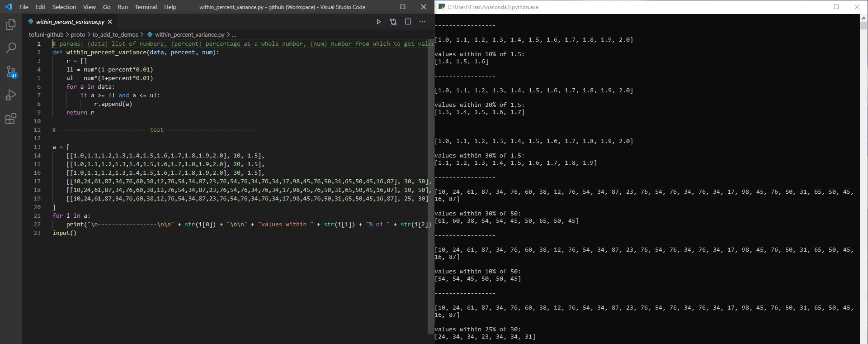868x344 pixels.
Task: Click console output '[1.4, 1.5, 1.6]'
Action: pos(462,62)
